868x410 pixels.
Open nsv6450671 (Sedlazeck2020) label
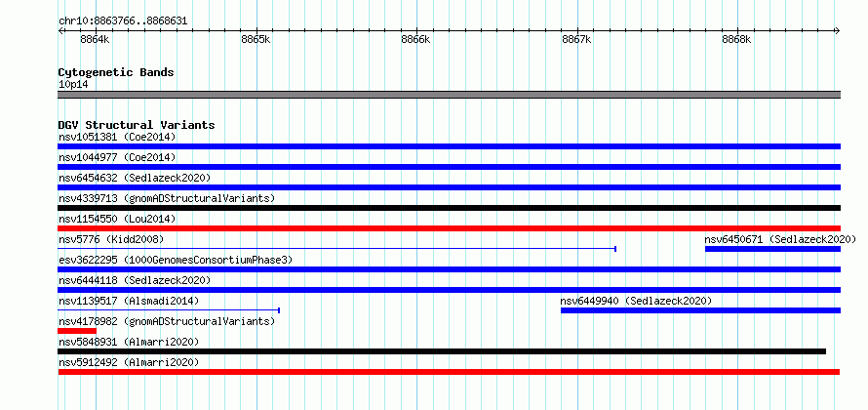[x=780, y=239]
